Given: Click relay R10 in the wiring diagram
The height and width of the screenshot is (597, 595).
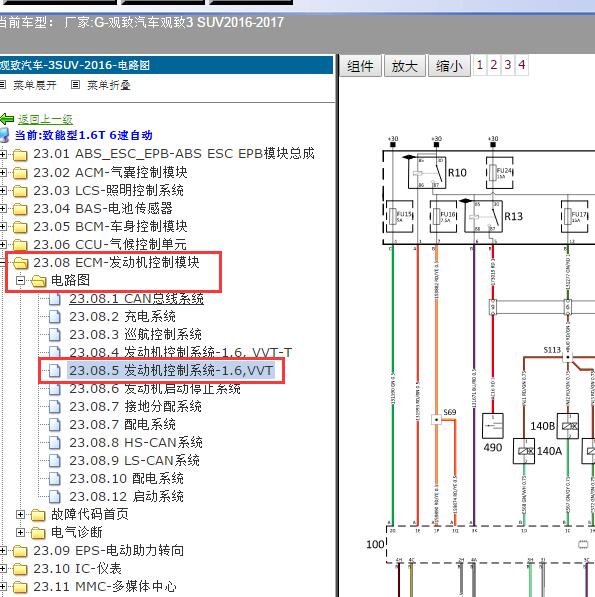Looking at the screenshot, I should pos(427,173).
